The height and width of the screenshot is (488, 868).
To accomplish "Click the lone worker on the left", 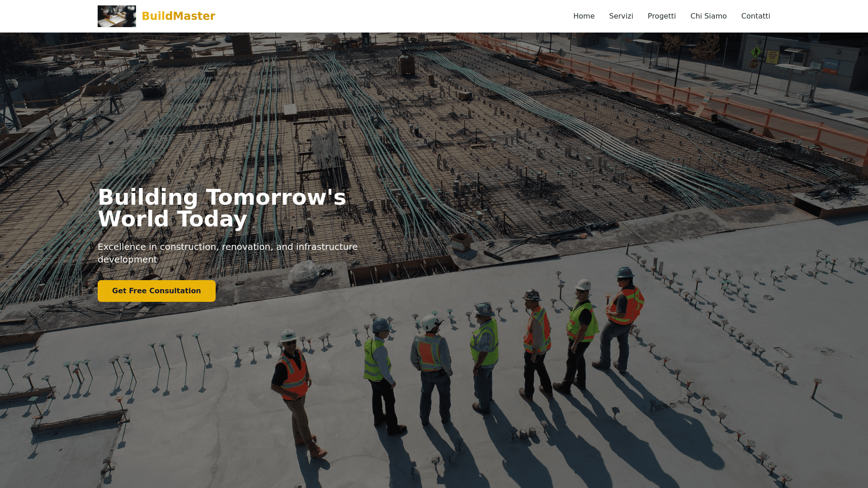I will 296,389.
